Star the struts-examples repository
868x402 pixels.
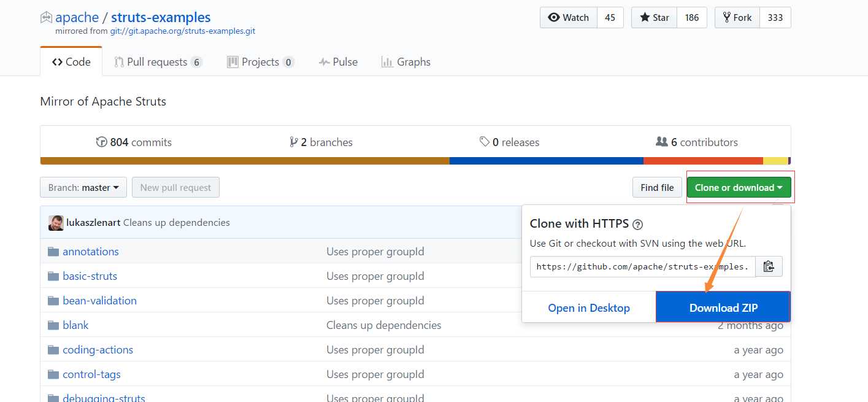pos(655,18)
